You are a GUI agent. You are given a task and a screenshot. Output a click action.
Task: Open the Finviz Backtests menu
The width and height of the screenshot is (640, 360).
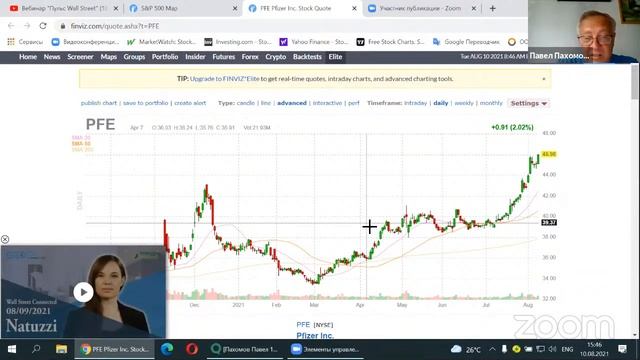point(307,57)
